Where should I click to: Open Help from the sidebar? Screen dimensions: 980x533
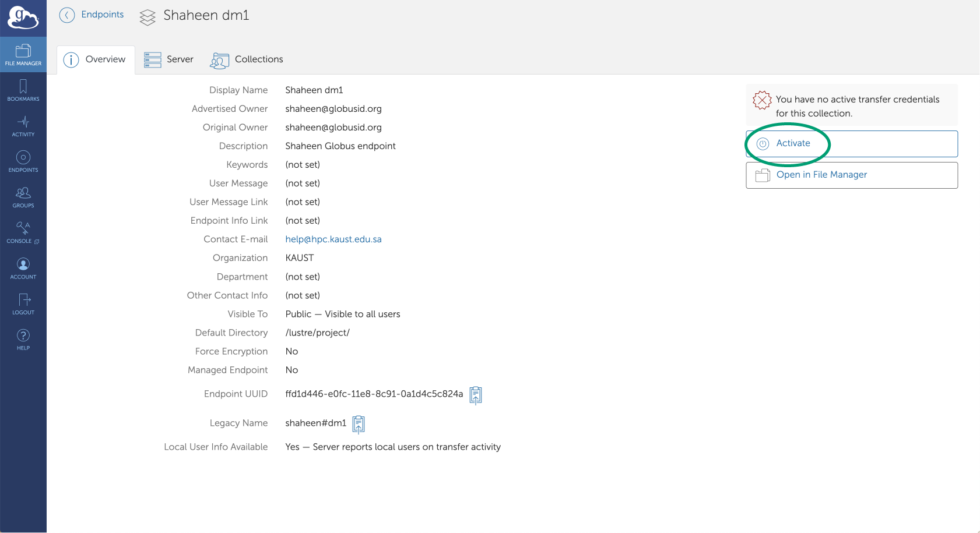pos(23,340)
